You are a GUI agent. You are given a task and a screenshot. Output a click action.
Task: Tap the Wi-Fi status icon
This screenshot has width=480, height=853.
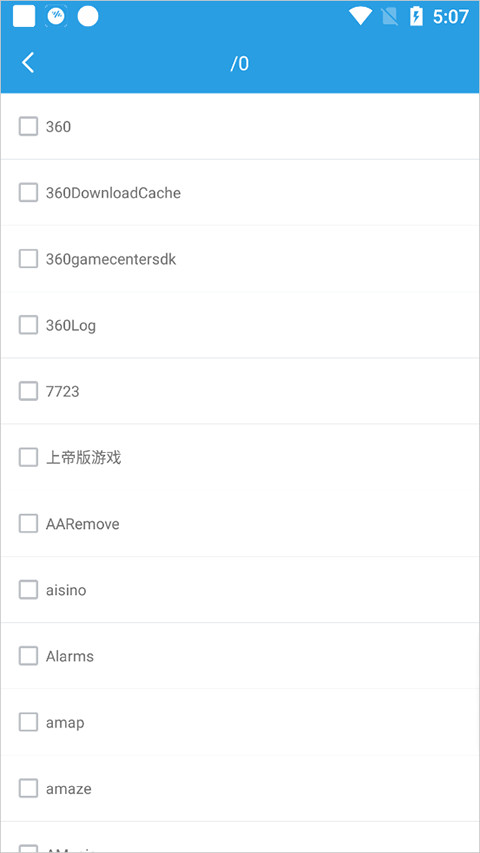tap(360, 16)
